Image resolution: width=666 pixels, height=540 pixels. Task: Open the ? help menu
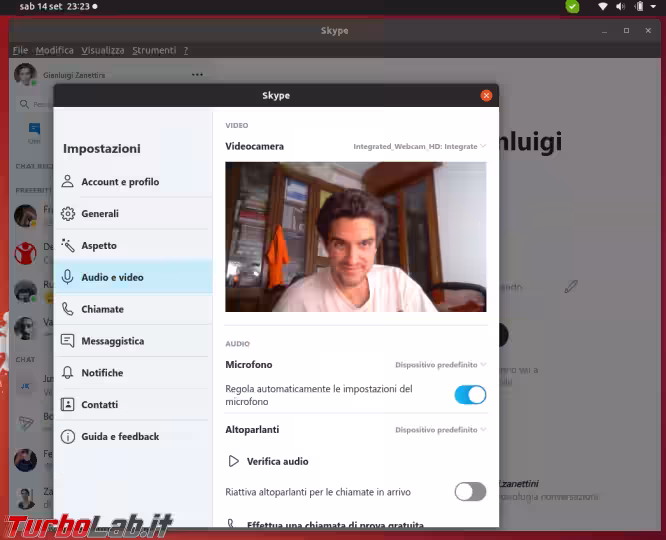[x=186, y=51]
